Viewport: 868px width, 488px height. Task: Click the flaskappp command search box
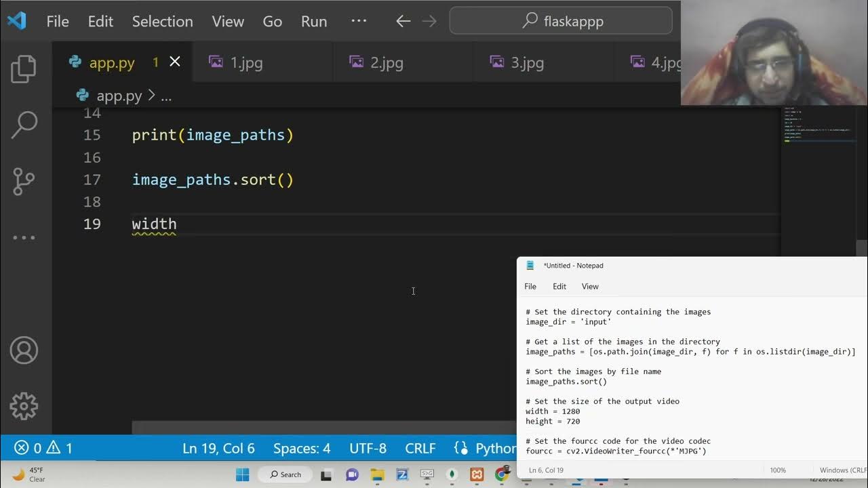coord(564,21)
